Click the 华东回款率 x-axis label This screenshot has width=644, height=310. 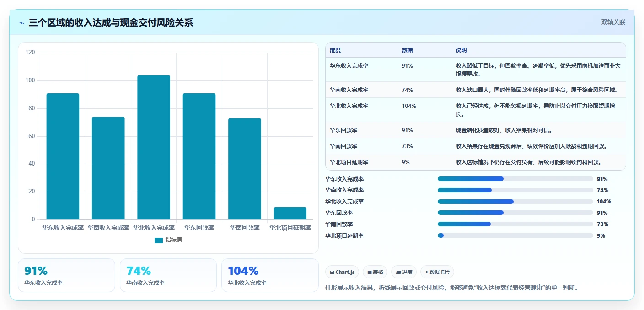(x=199, y=228)
